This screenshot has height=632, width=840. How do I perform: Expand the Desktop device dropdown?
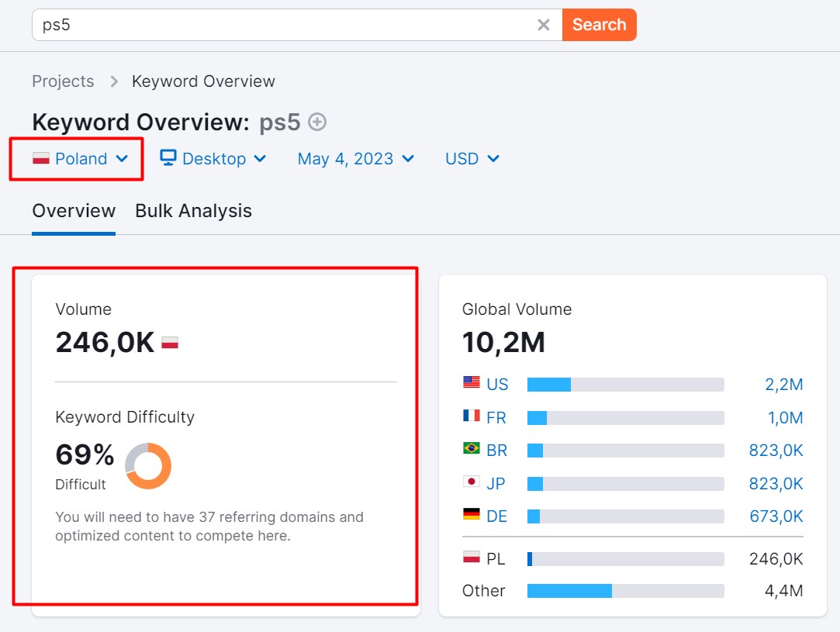213,158
